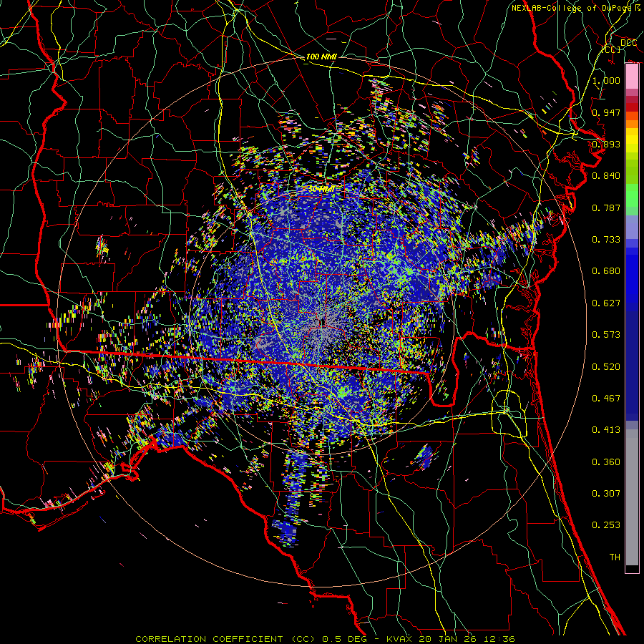The image size is (644, 644).
Task: Click the 0.573 legend value
Action: (606, 335)
